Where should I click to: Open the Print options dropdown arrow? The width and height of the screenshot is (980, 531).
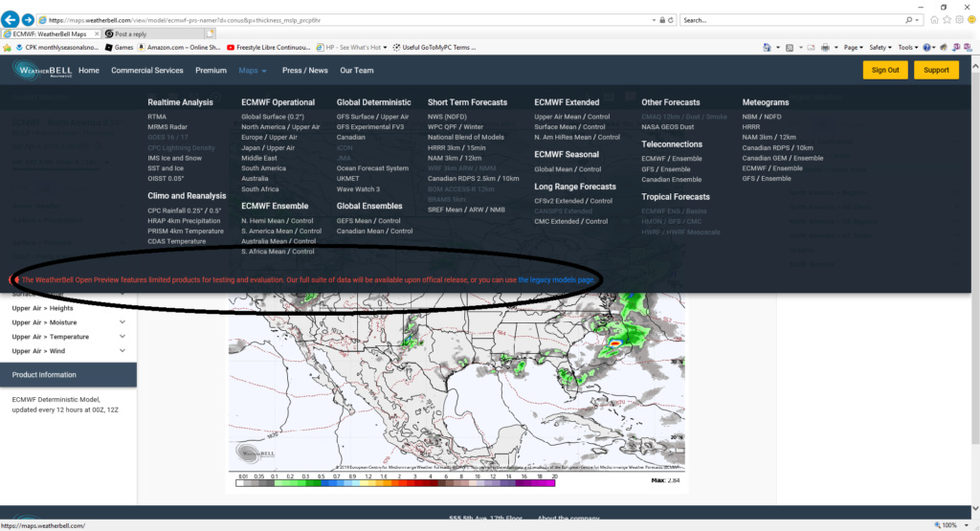tap(835, 48)
